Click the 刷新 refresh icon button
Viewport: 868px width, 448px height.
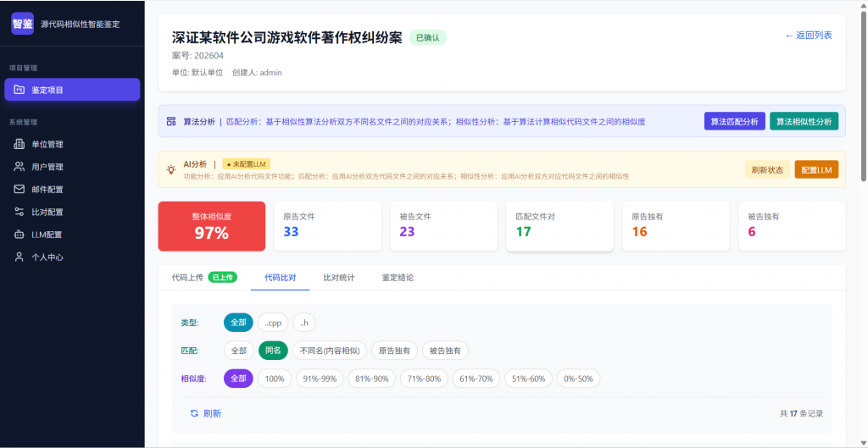[x=194, y=413]
